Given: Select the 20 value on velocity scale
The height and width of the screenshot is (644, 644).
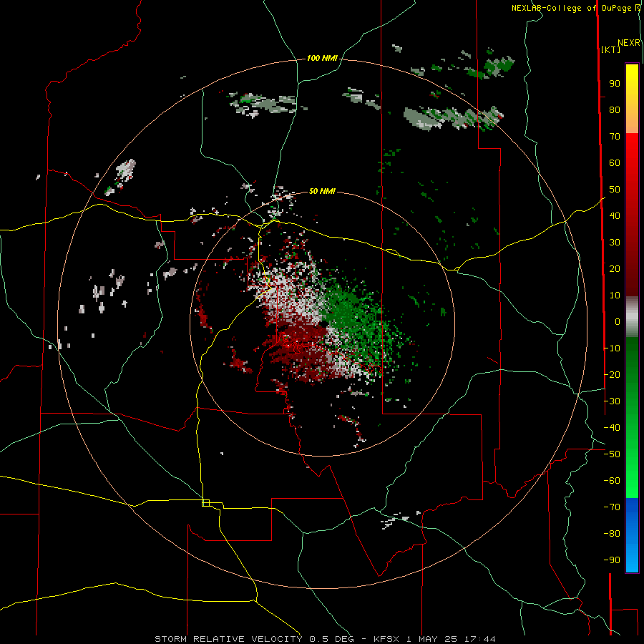Looking at the screenshot, I should tap(615, 269).
